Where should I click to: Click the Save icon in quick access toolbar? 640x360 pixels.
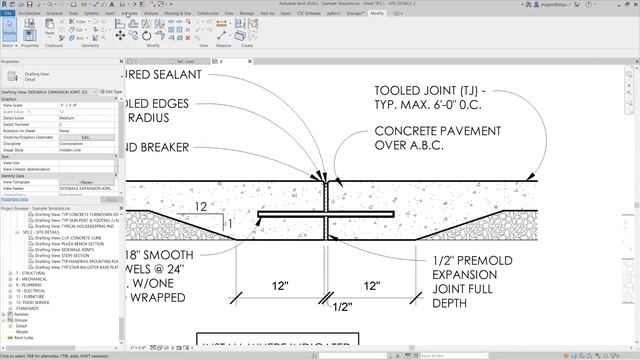(29, 4)
